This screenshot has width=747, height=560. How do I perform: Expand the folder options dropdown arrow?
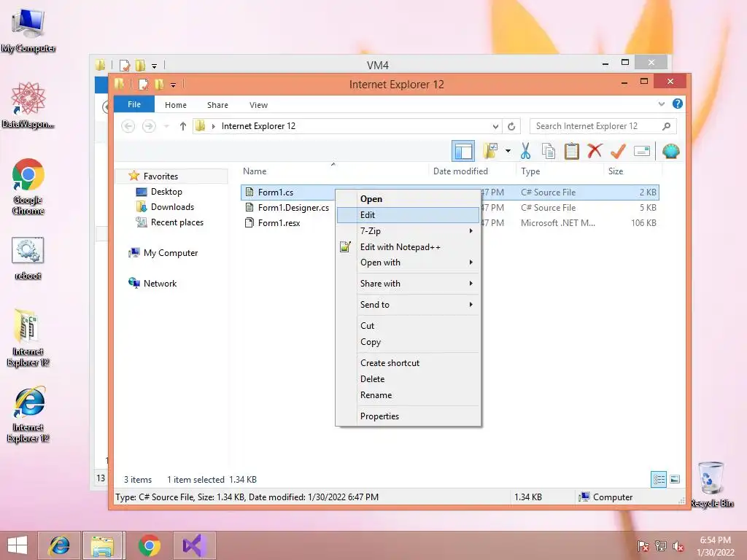(x=508, y=152)
